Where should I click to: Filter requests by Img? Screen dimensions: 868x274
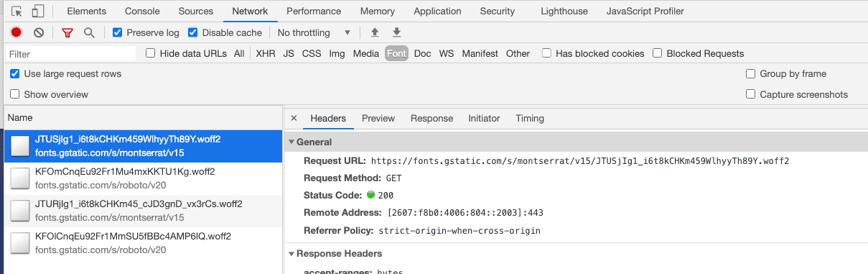(x=337, y=53)
